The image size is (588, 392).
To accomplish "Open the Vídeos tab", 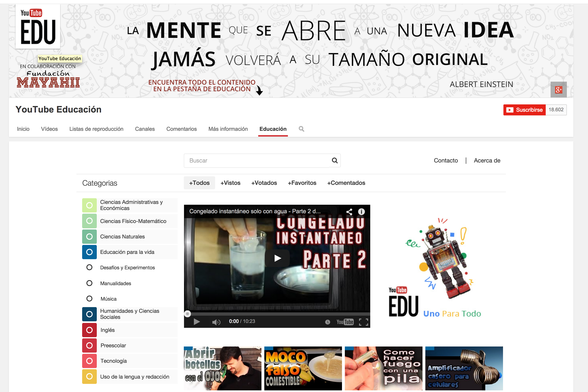I will 49,129.
